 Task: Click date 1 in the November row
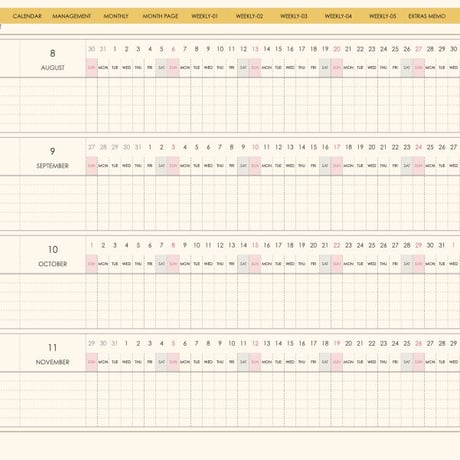tap(126, 343)
